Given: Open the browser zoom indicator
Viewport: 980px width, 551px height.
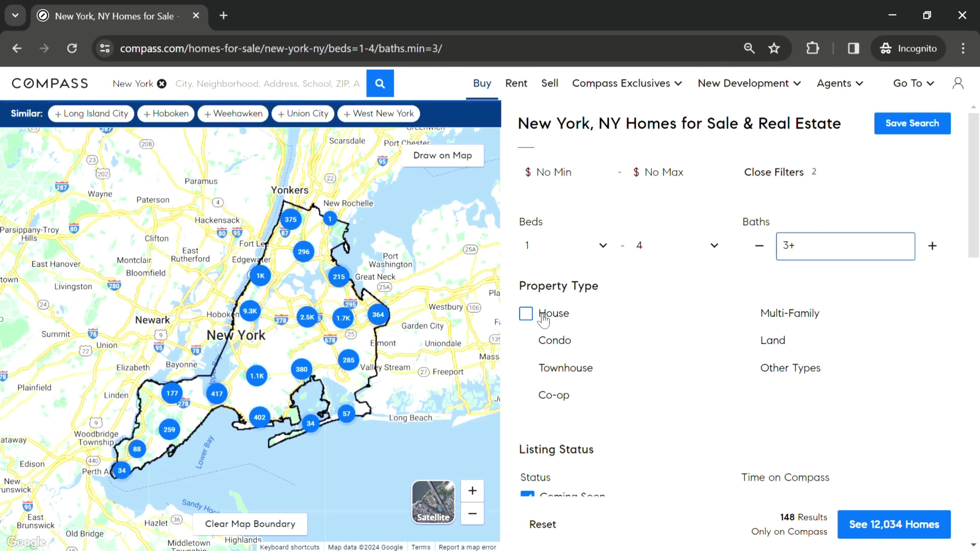Looking at the screenshot, I should pos(749,48).
